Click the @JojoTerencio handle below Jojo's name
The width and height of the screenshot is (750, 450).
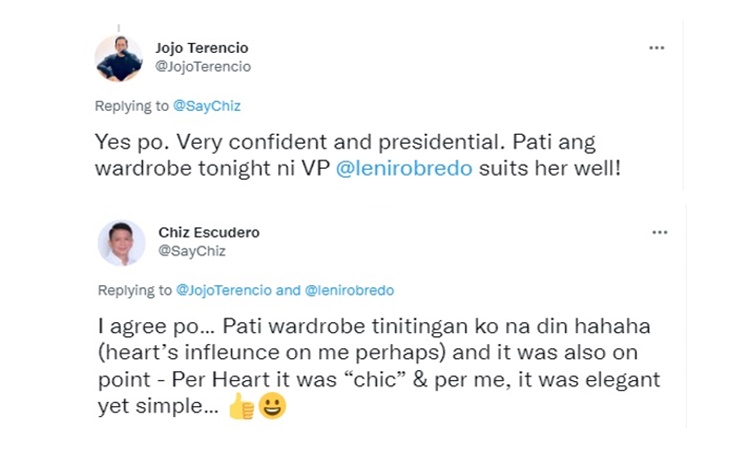coord(203,67)
